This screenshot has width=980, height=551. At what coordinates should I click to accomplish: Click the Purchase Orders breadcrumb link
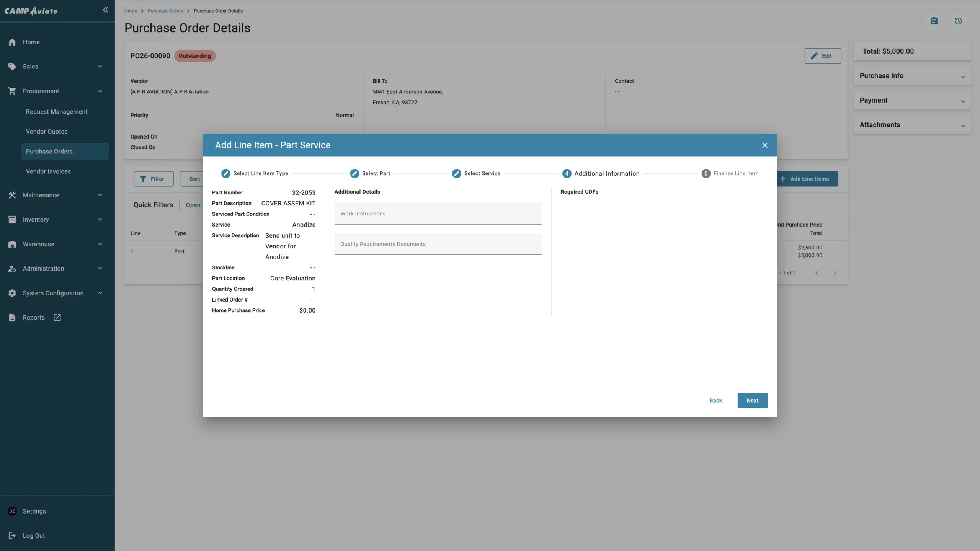165,11
